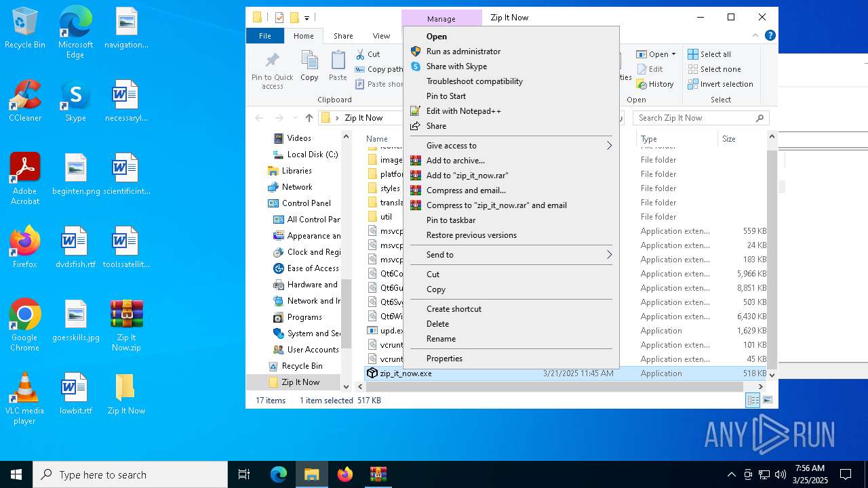Switch to Details view toggle
The image size is (868, 488).
[753, 401]
